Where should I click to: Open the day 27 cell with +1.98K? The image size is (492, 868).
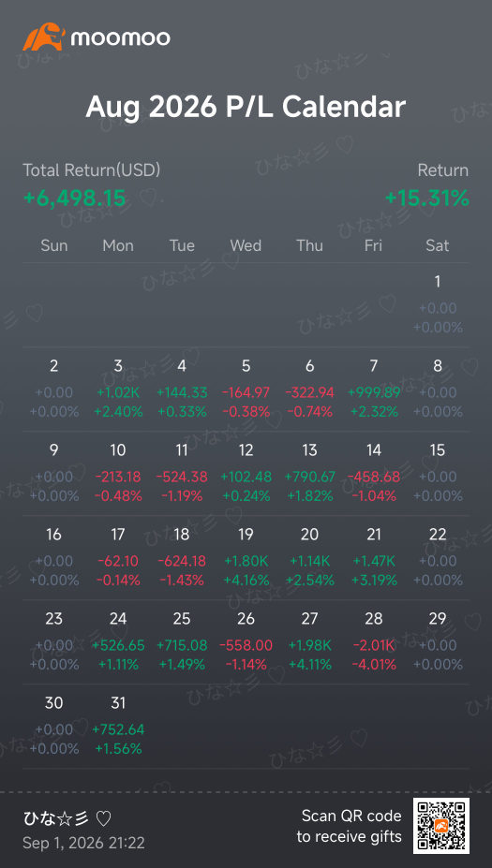309,642
